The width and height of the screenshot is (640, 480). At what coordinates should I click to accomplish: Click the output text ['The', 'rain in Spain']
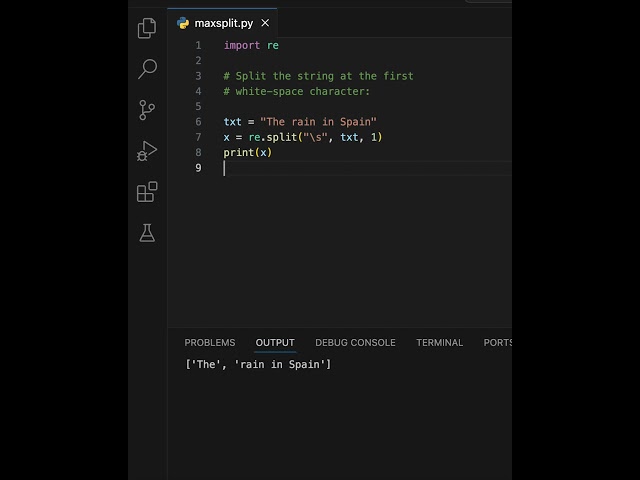258,364
